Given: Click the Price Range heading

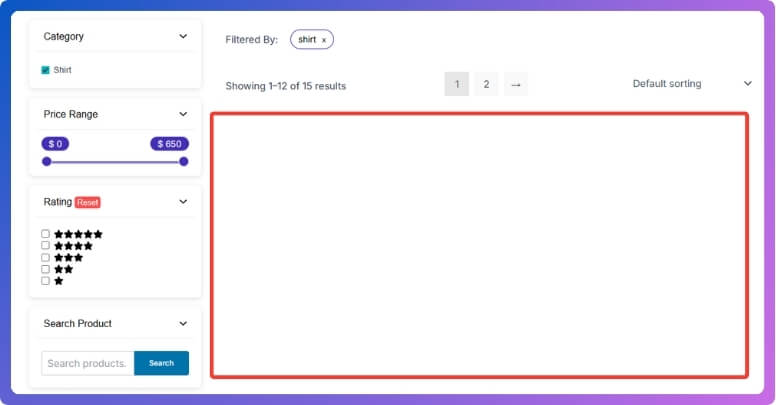Looking at the screenshot, I should pyautogui.click(x=71, y=114).
